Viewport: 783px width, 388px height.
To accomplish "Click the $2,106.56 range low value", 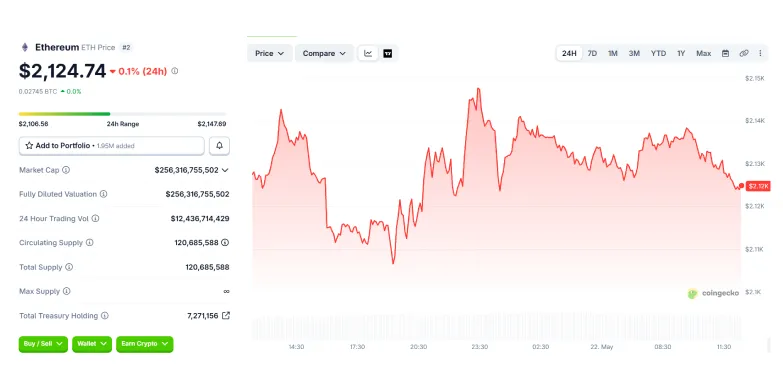I will 33,124.
